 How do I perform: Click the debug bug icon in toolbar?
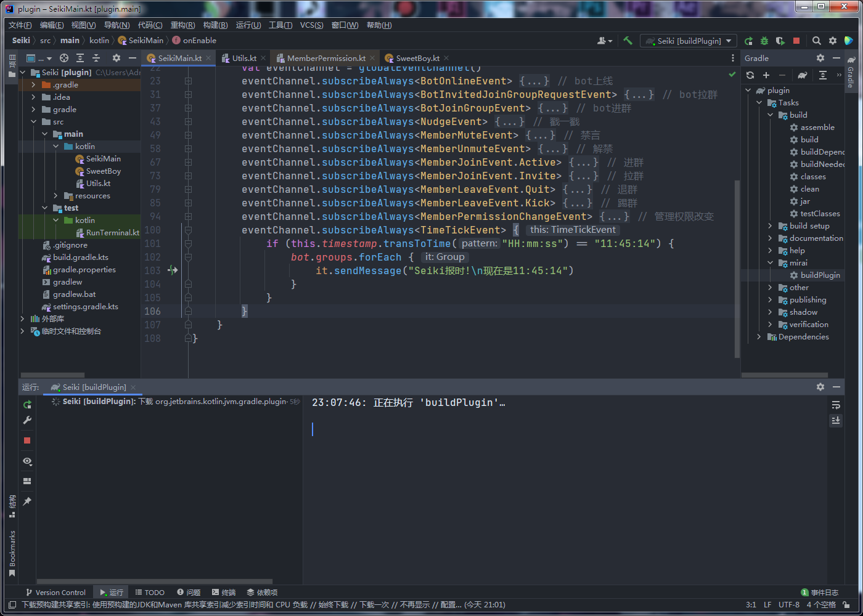click(x=764, y=41)
